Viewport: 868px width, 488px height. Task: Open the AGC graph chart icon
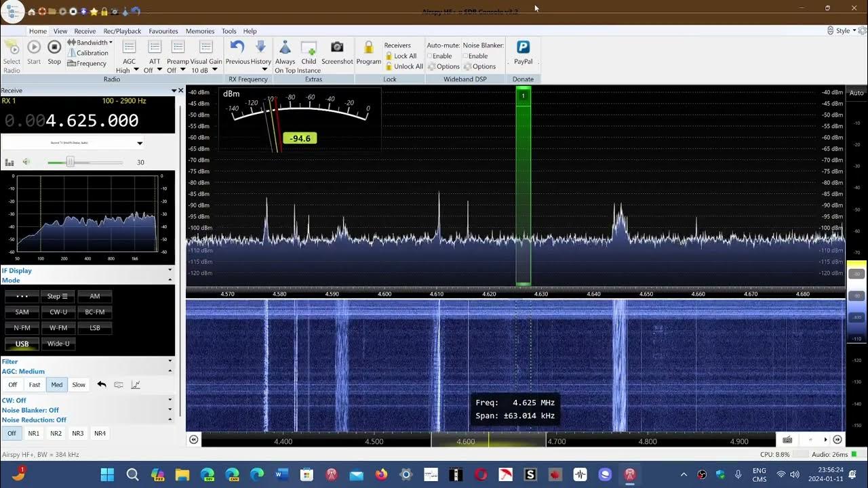click(x=136, y=384)
